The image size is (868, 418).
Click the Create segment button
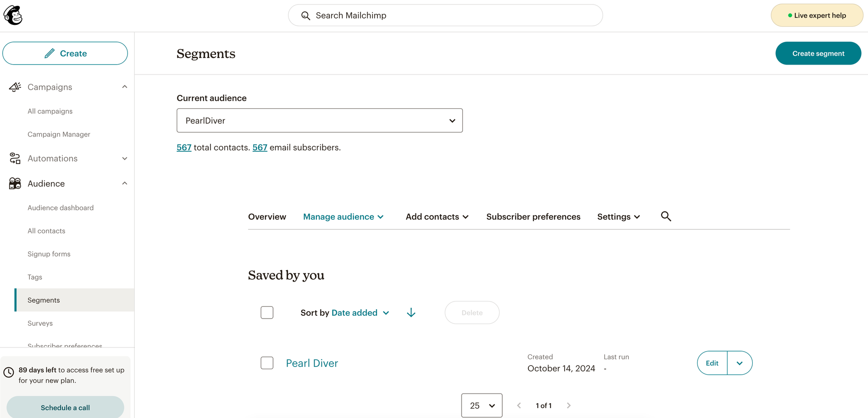(818, 53)
